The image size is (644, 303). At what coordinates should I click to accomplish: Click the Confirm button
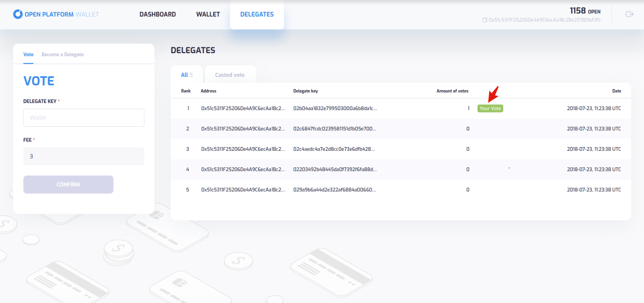[68, 184]
